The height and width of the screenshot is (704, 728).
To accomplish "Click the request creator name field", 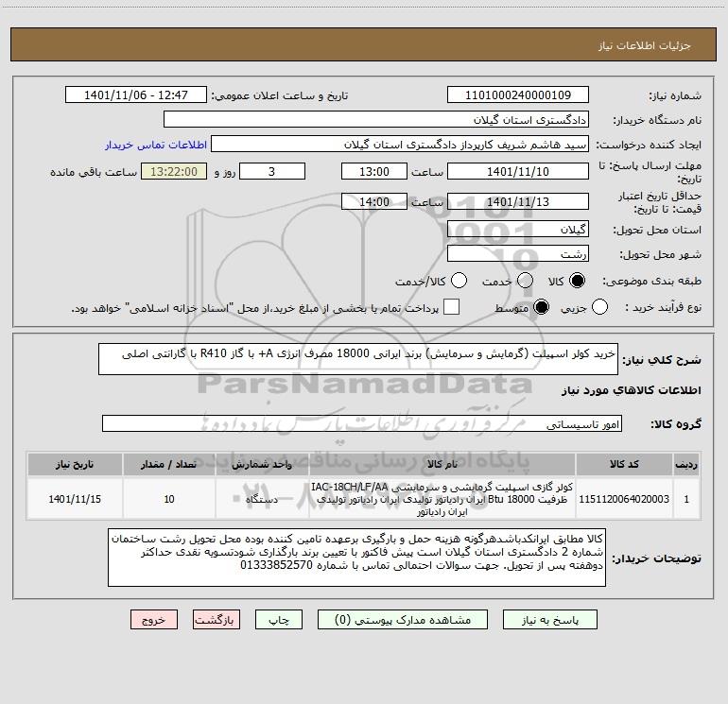I will point(400,145).
